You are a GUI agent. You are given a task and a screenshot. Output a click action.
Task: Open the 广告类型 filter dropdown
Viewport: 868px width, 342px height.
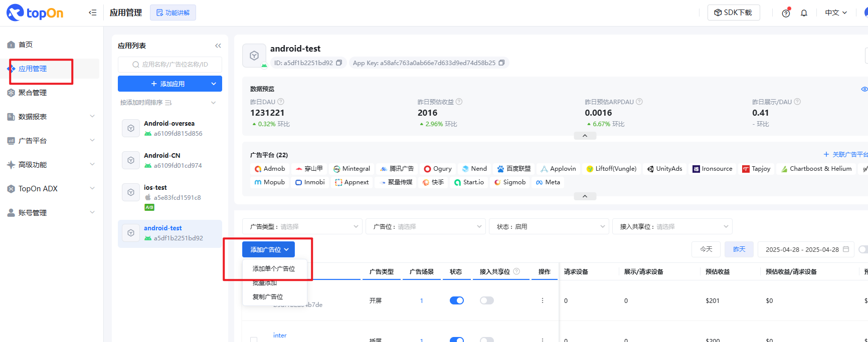pyautogui.click(x=302, y=226)
